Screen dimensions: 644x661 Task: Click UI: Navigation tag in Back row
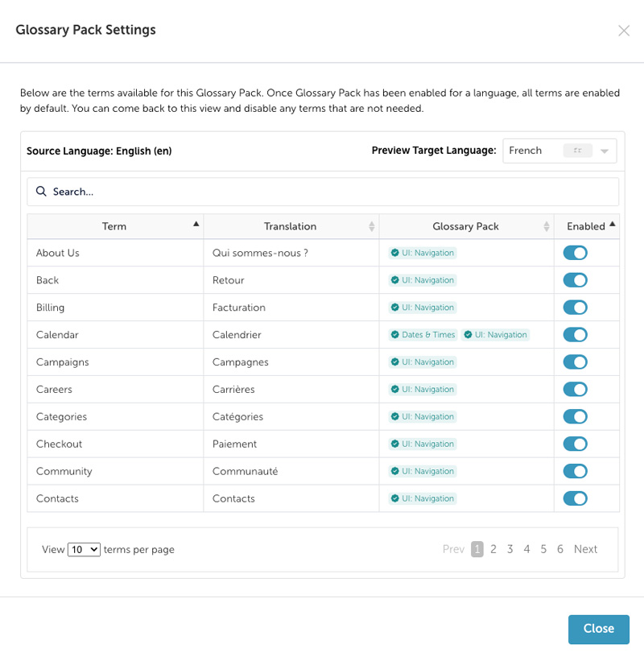tap(423, 280)
